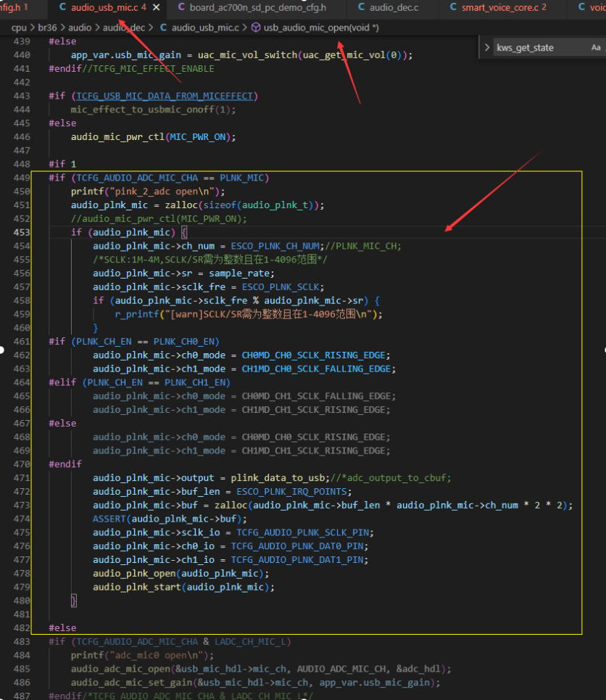The image size is (606, 700).
Task: Click audio_plnk_open on line 478
Action: [134, 573]
